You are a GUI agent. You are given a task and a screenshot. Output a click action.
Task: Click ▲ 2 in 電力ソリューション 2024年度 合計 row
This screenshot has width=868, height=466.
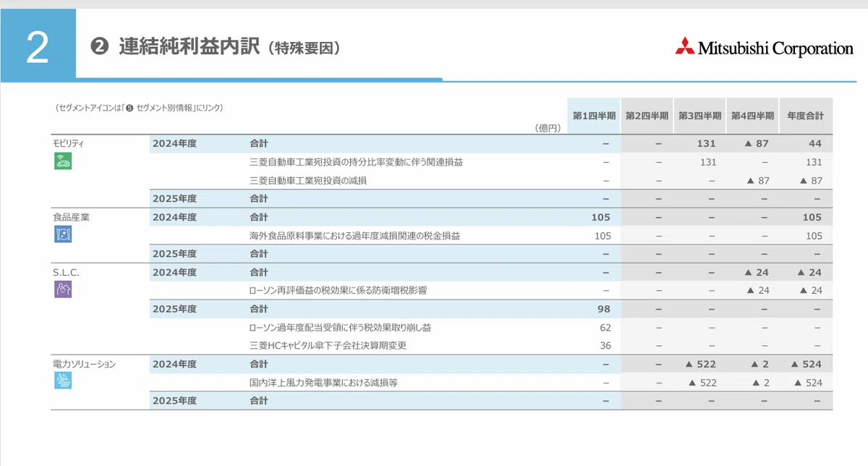[x=759, y=364]
